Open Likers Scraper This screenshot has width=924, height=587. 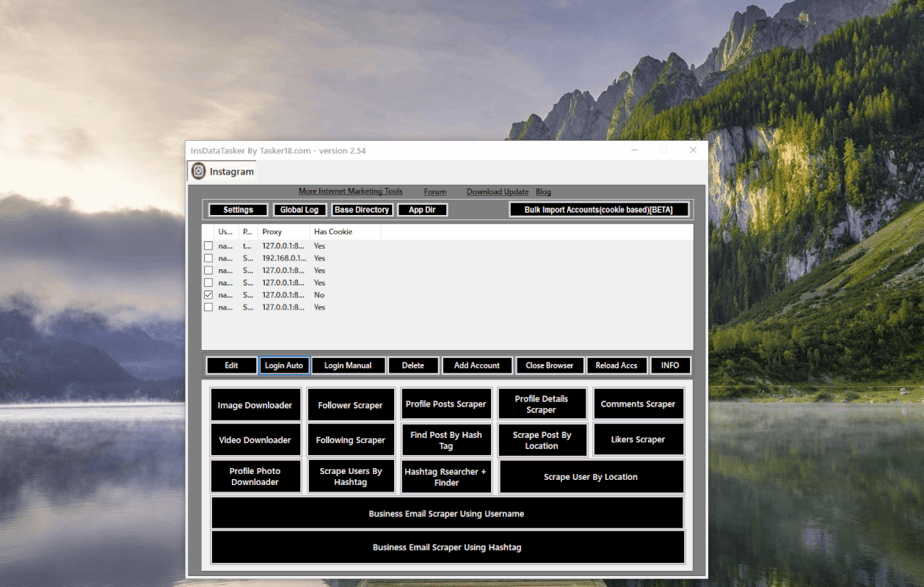[x=639, y=440]
